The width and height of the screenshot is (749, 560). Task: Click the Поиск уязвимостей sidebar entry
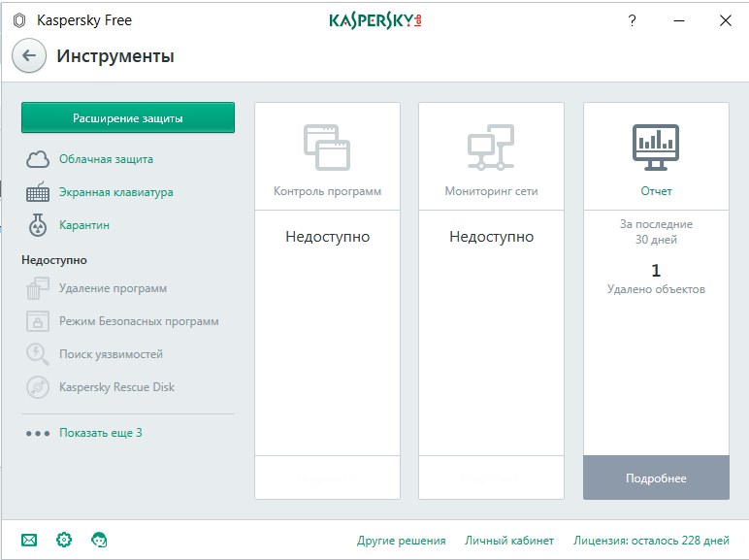tap(111, 354)
